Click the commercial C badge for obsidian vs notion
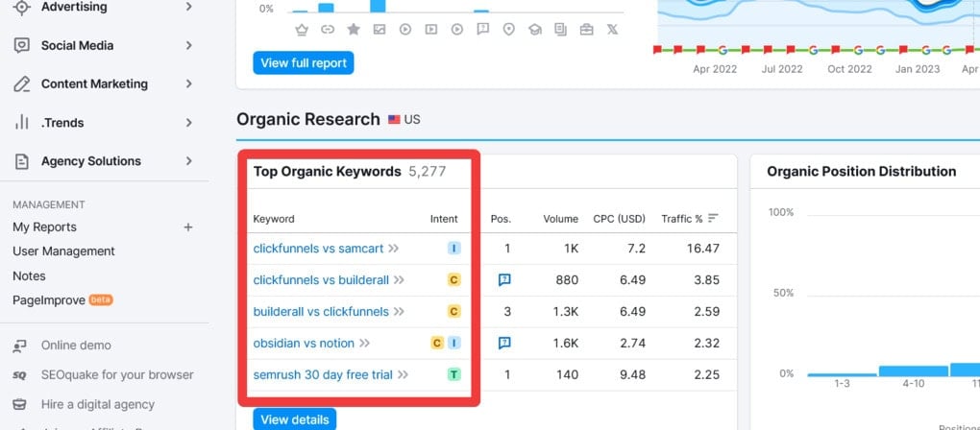 (x=437, y=344)
